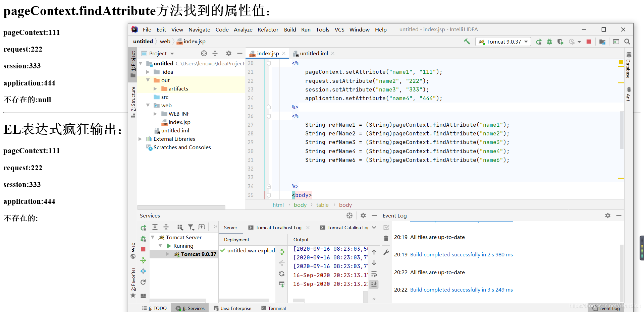
Task: Click the red stop icon in Services sidebar
Action: pyautogui.click(x=143, y=249)
